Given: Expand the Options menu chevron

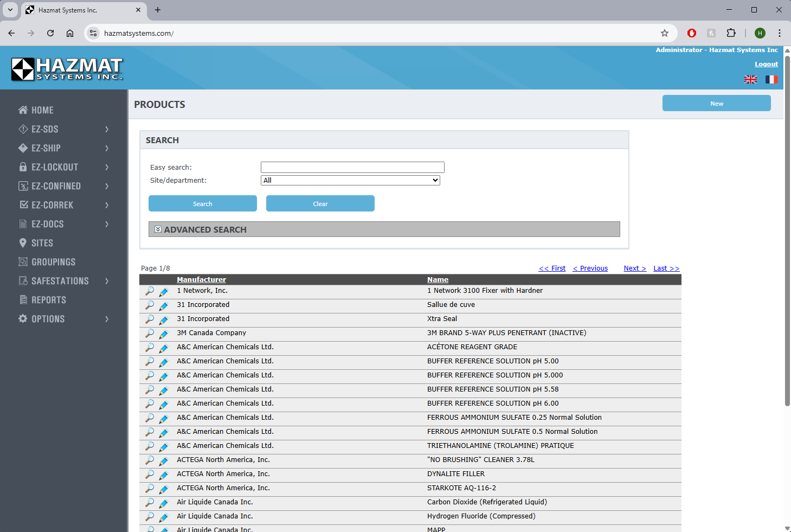Looking at the screenshot, I should [107, 319].
